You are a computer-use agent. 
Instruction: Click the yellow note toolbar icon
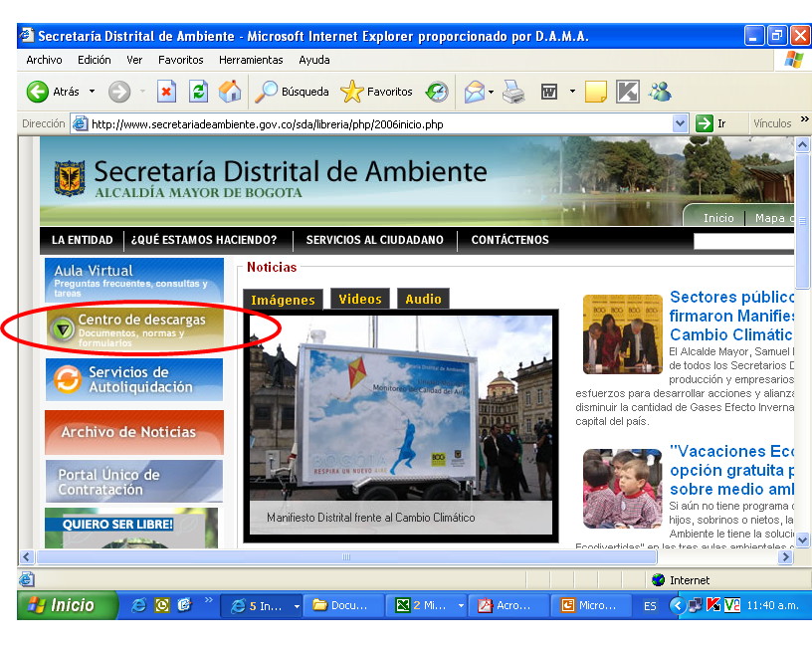(595, 92)
